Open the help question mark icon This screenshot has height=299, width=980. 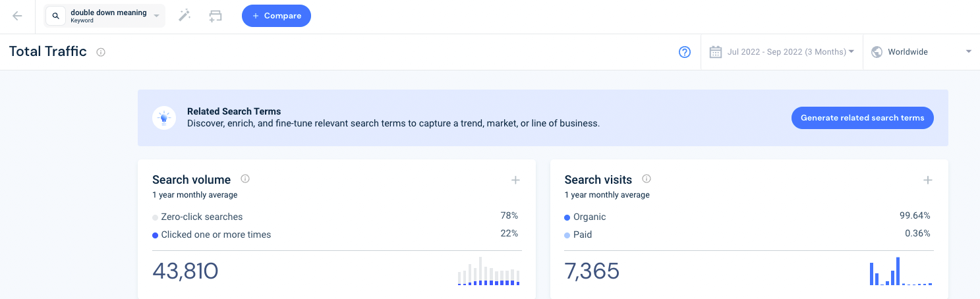click(685, 52)
